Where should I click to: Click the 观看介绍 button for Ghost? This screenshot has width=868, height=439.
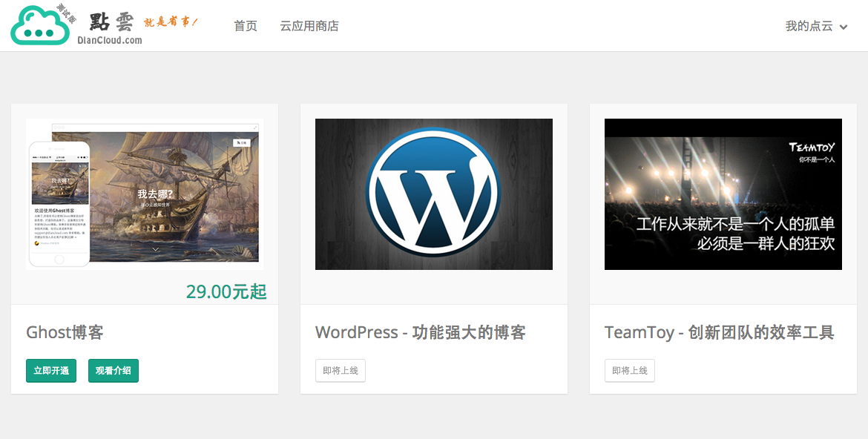(x=114, y=370)
